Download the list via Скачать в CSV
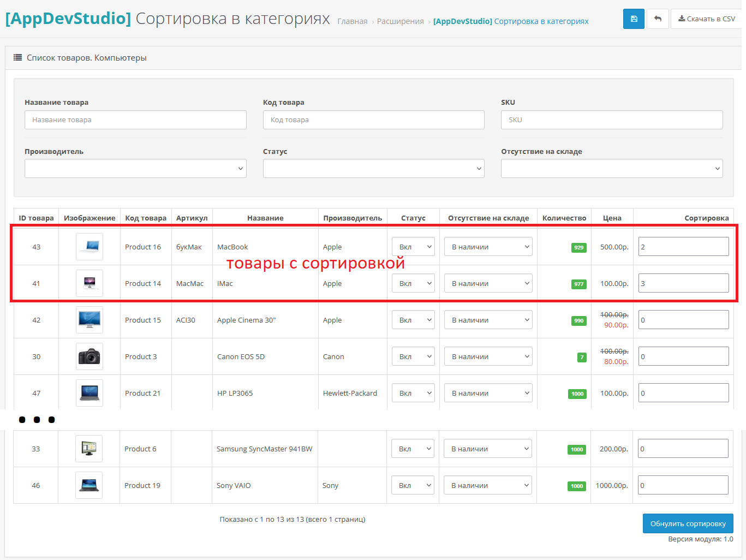 coord(706,19)
